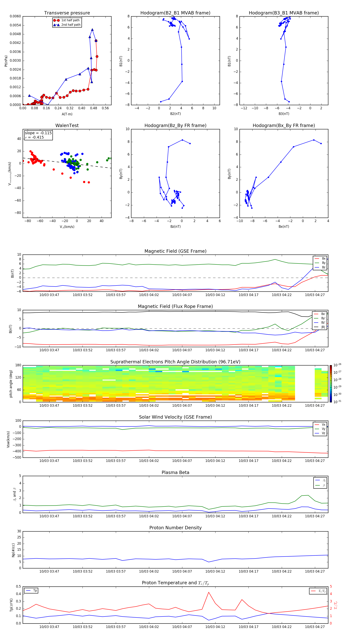The image size is (351, 644).
Task: Click the colorbar's bottom tick label 10^-31
Action: pos(337,402)
